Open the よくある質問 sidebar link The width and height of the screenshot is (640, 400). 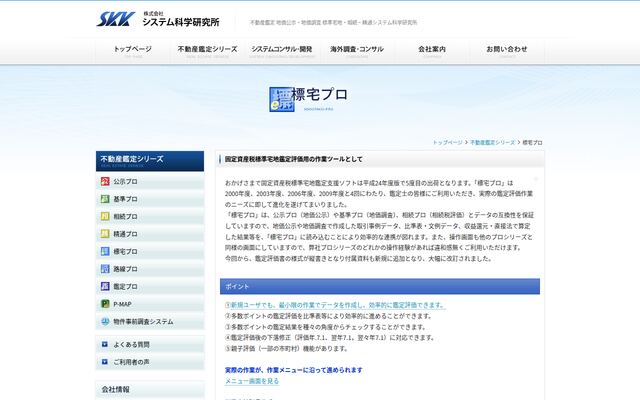pos(150,344)
